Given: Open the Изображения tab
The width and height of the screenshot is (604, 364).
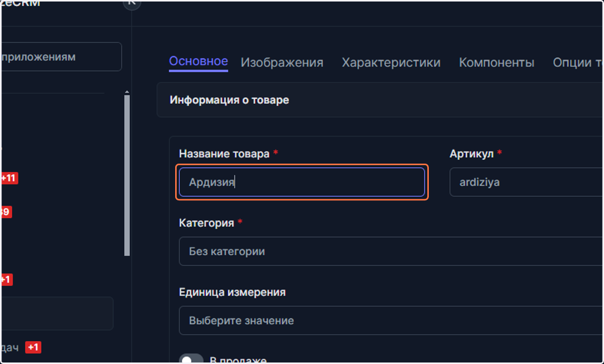Looking at the screenshot, I should pos(282,62).
